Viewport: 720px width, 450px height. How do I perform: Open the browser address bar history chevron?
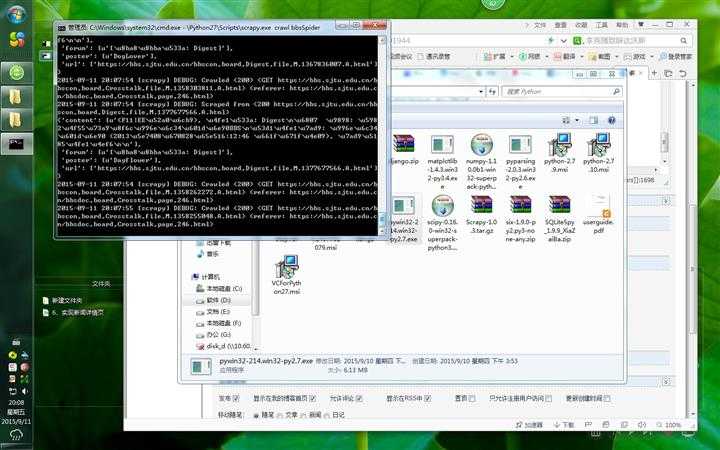(563, 40)
